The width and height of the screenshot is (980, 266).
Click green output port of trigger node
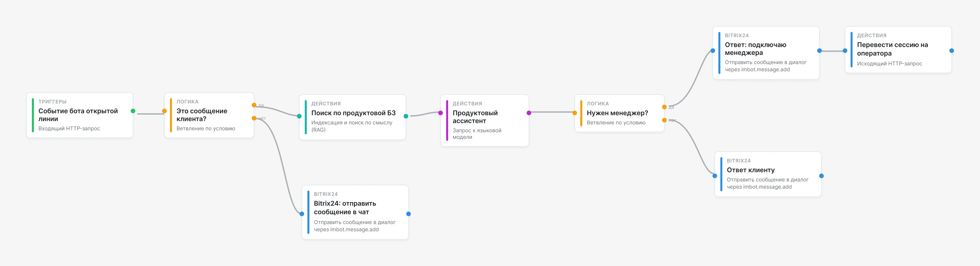(133, 111)
